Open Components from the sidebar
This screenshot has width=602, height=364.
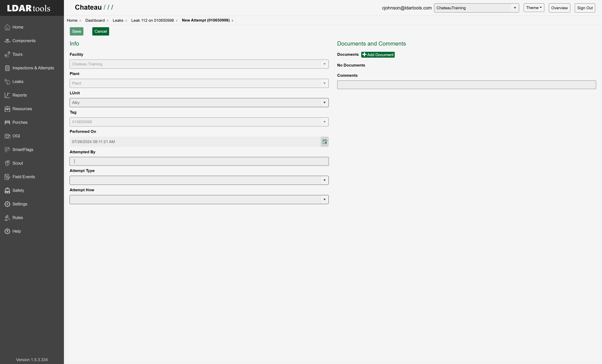tap(24, 41)
